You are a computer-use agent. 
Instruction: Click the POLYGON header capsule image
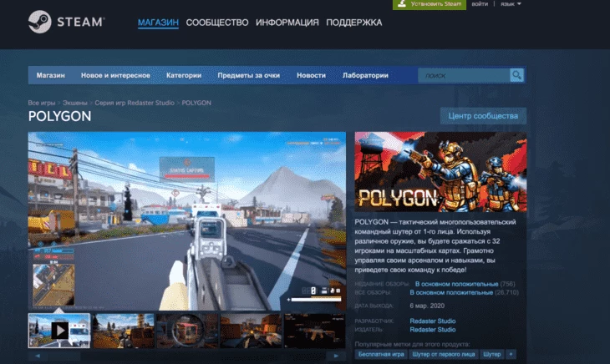click(x=440, y=172)
